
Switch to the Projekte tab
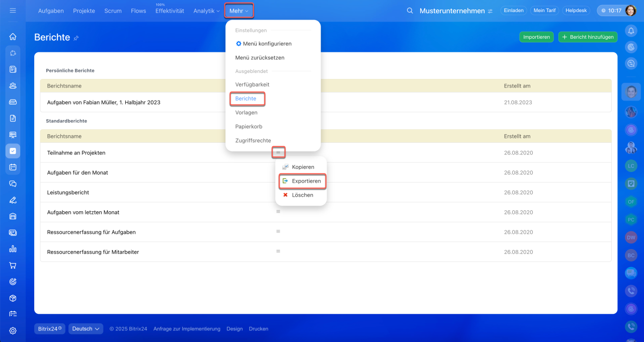point(84,11)
